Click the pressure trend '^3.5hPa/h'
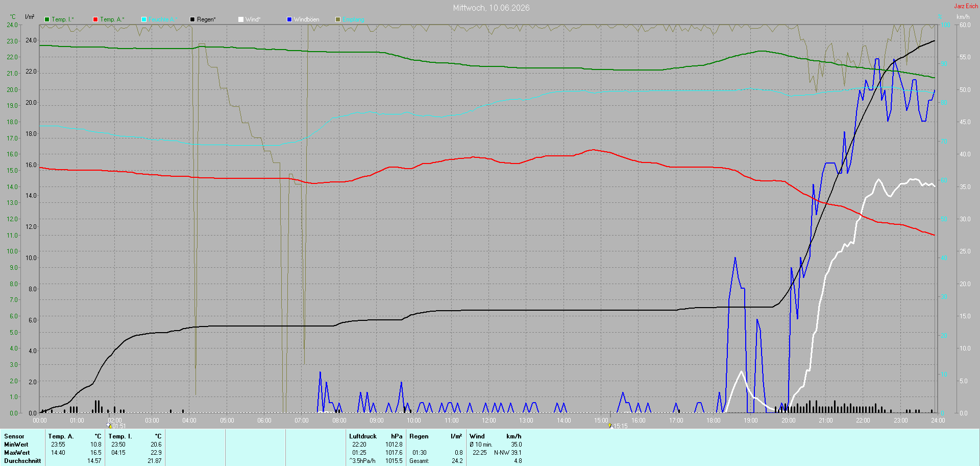 [362, 461]
